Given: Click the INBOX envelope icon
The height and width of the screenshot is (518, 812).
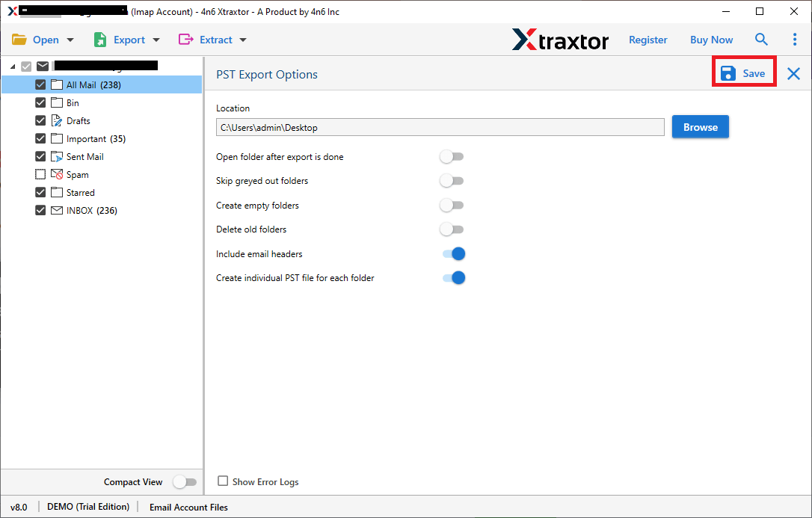Looking at the screenshot, I should [57, 211].
